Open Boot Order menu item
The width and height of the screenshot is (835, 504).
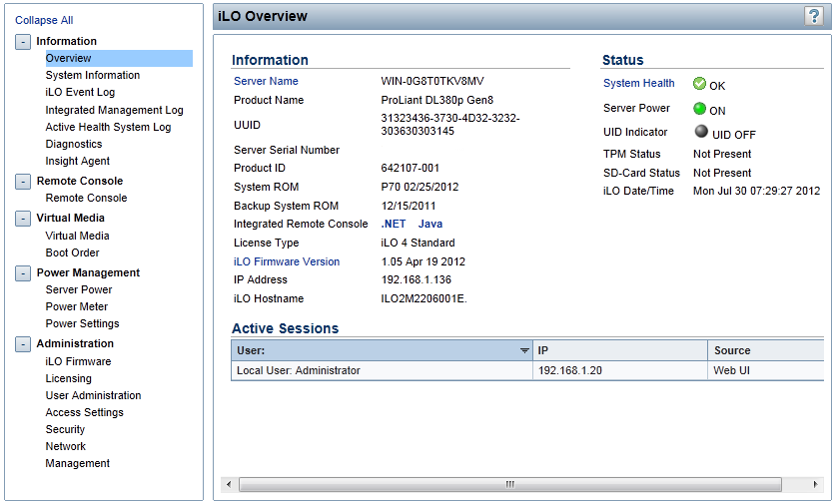click(x=73, y=252)
